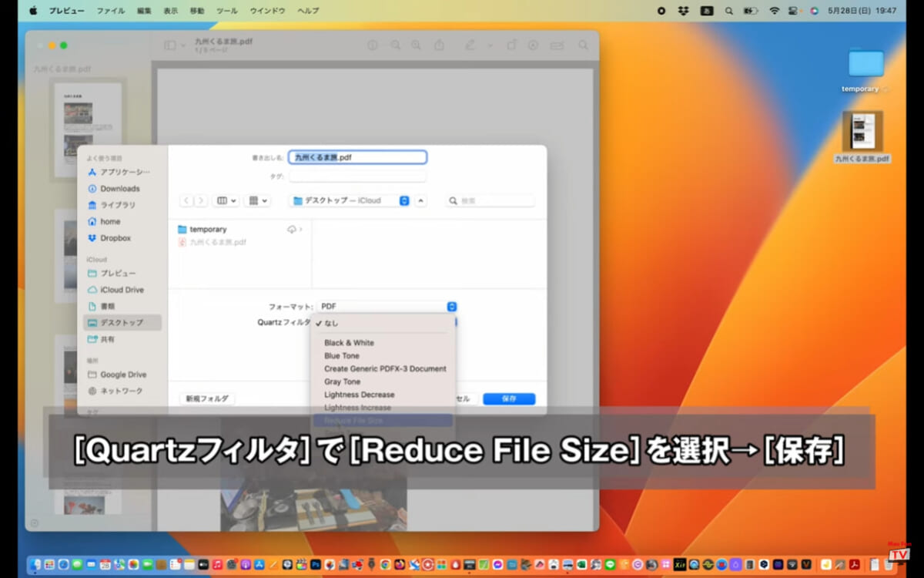
Task: Open the ヘルプ menu
Action: tap(308, 11)
